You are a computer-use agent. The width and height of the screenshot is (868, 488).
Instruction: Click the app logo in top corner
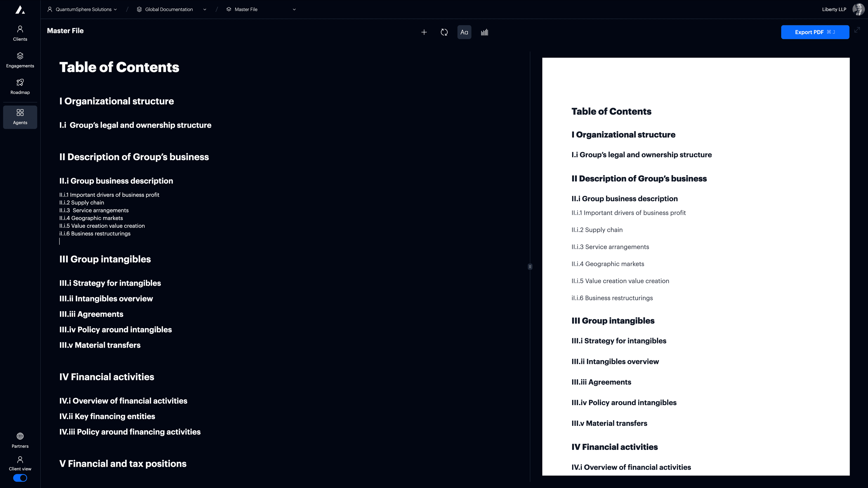pyautogui.click(x=20, y=10)
